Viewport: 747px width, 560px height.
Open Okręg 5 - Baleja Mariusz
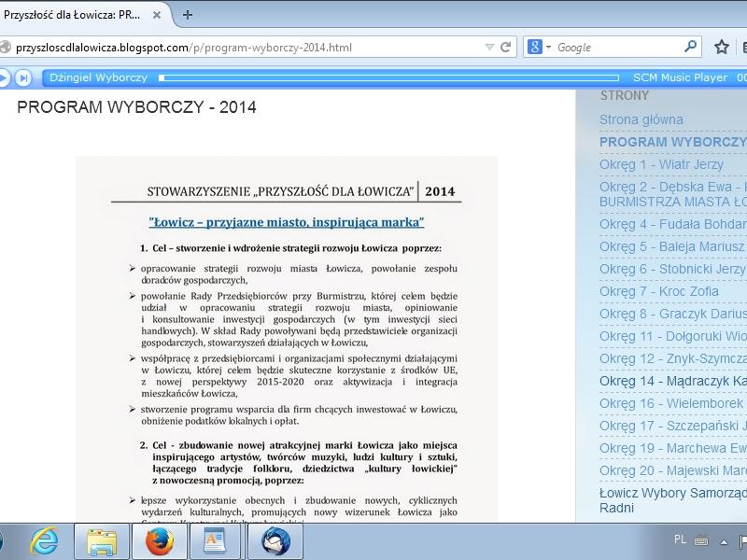pyautogui.click(x=671, y=246)
